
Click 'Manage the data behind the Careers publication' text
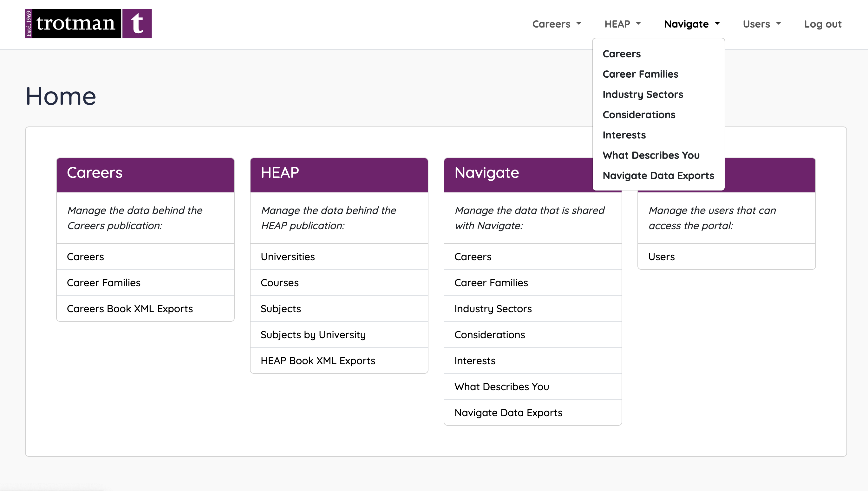pos(134,218)
